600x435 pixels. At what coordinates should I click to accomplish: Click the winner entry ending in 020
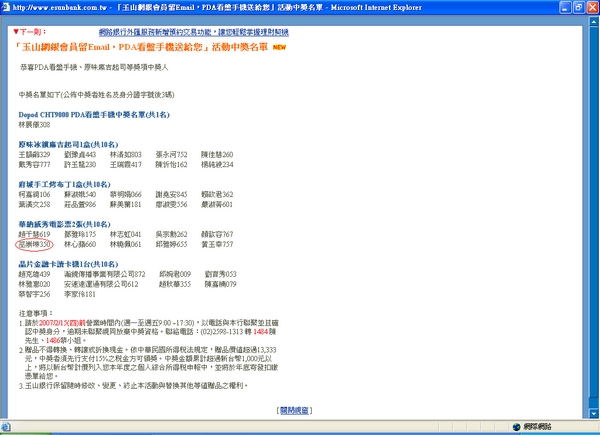pyautogui.click(x=34, y=284)
